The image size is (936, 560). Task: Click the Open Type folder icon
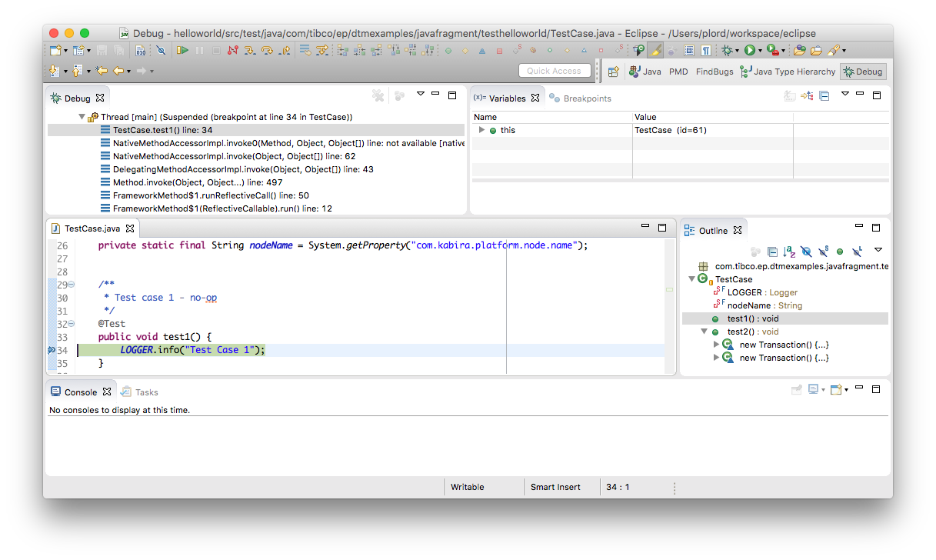[799, 50]
